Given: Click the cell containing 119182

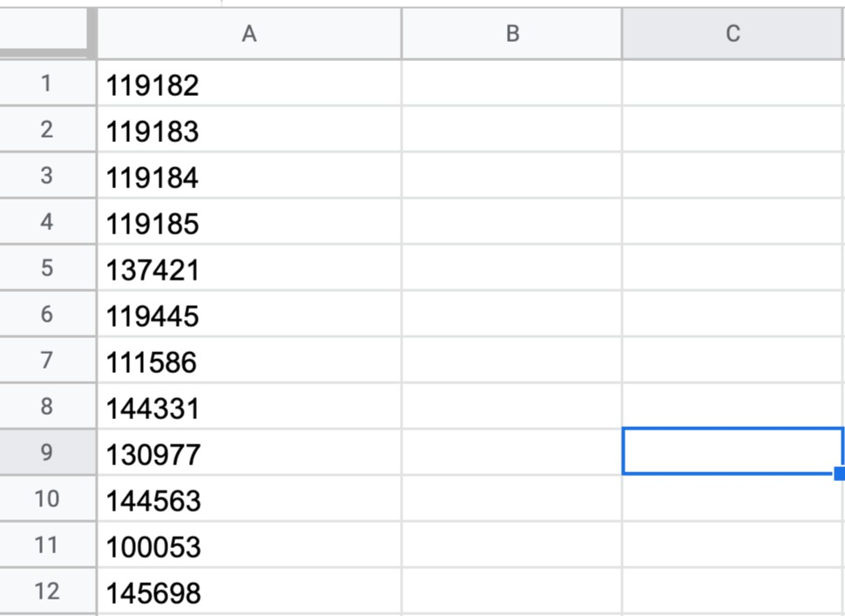Looking at the screenshot, I should coord(249,85).
